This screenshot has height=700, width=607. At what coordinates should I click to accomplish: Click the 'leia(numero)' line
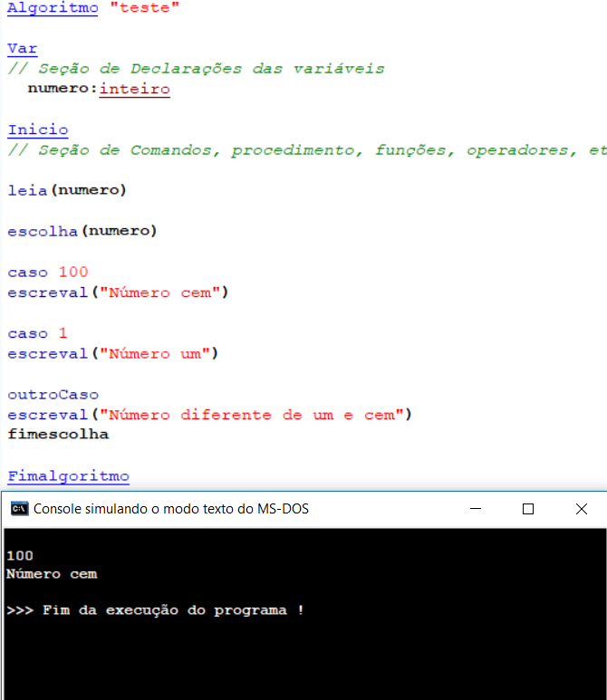(x=67, y=191)
